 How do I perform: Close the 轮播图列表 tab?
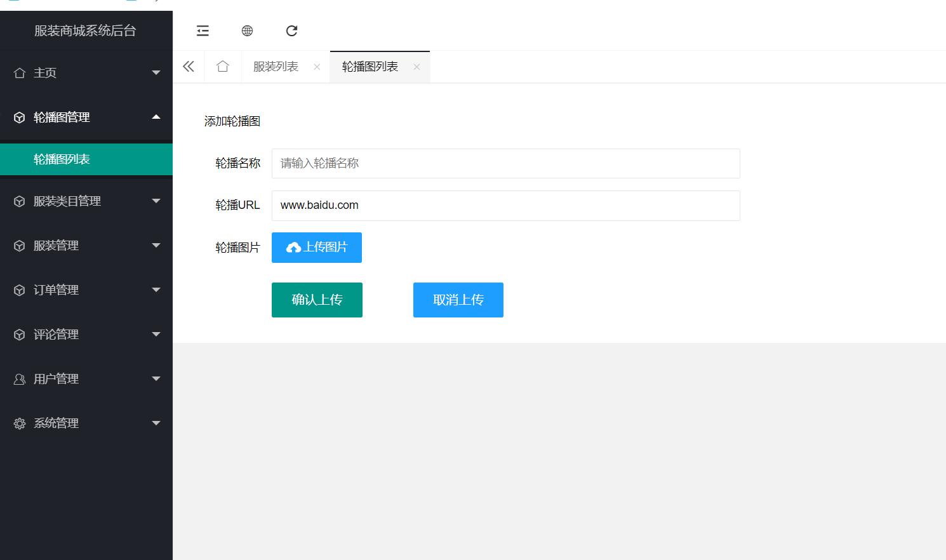[x=416, y=67]
